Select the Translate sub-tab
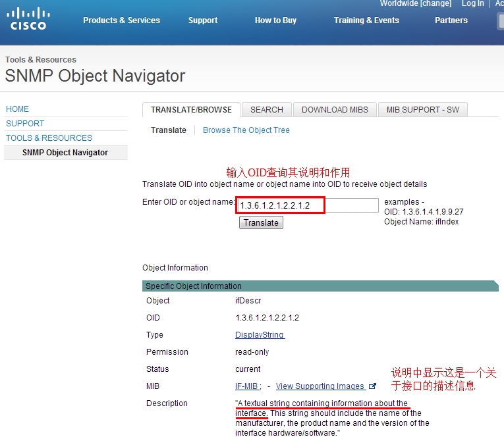 tap(169, 130)
